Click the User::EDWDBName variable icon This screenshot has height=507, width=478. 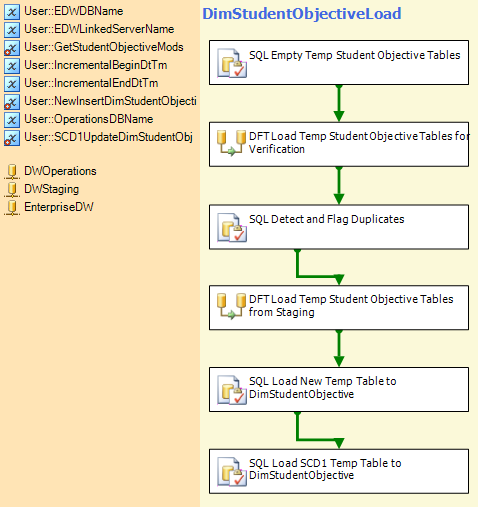pos(12,12)
